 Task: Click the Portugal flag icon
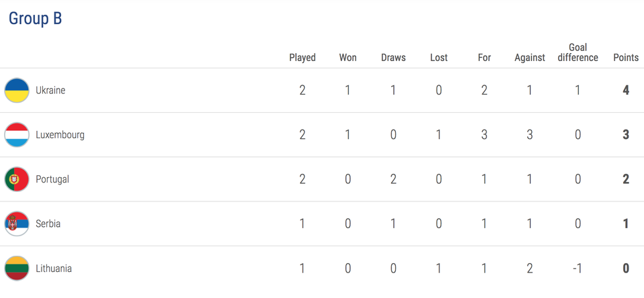17,179
